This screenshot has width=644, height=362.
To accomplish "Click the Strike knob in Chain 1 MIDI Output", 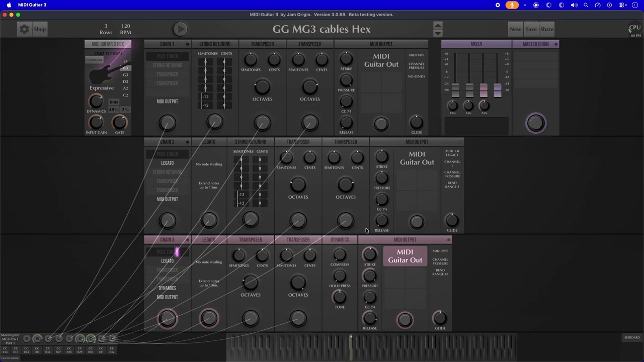I will [x=346, y=59].
